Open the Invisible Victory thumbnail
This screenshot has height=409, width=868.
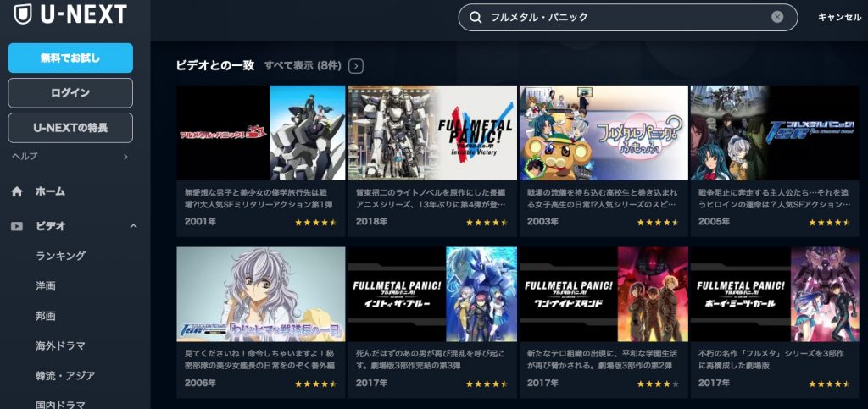432,133
